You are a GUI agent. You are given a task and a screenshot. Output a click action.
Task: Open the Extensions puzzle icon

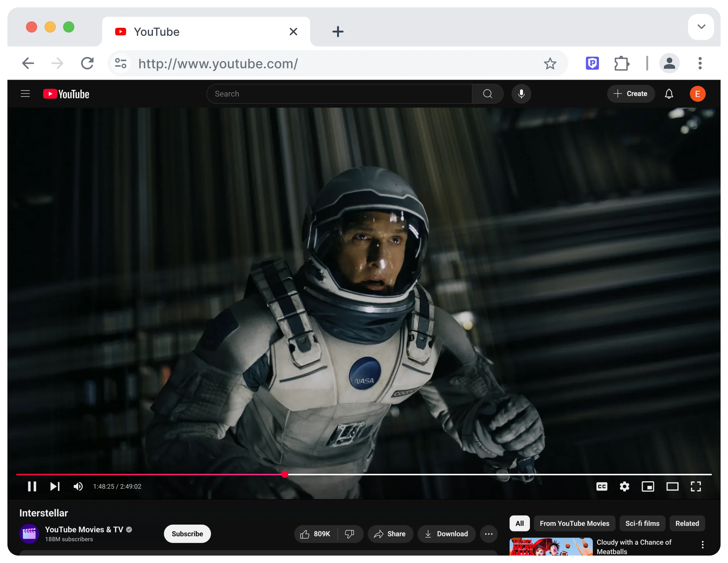(x=621, y=63)
